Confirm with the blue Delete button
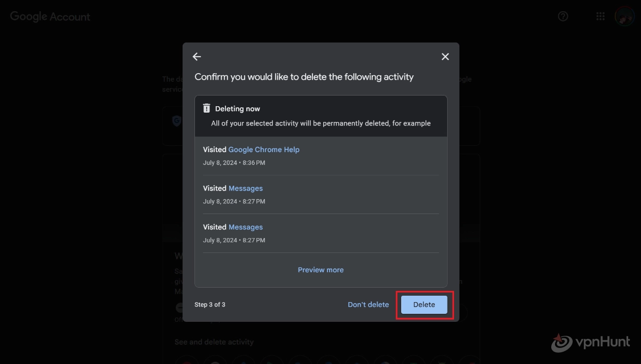The image size is (641, 364). coord(424,305)
